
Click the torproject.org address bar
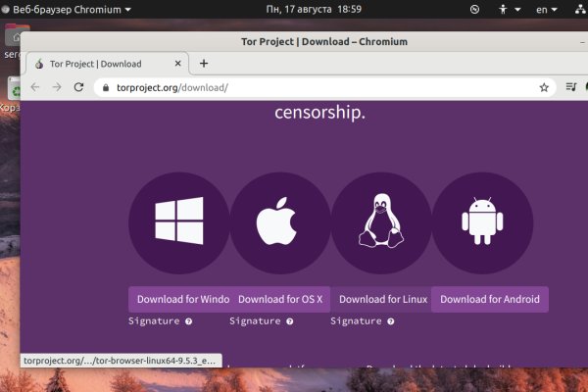[314, 87]
